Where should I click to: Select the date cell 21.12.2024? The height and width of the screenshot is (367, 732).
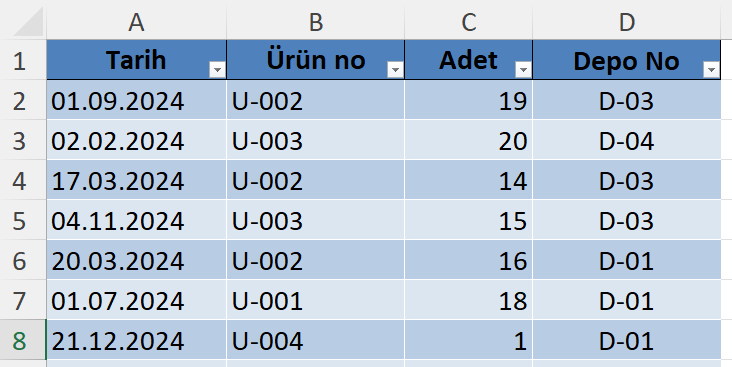tap(136, 340)
